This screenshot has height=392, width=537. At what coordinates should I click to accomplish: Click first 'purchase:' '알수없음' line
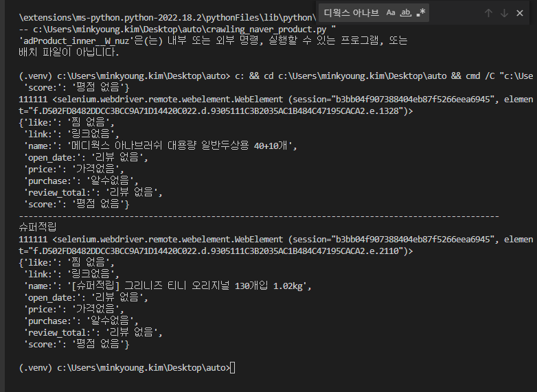click(81, 181)
